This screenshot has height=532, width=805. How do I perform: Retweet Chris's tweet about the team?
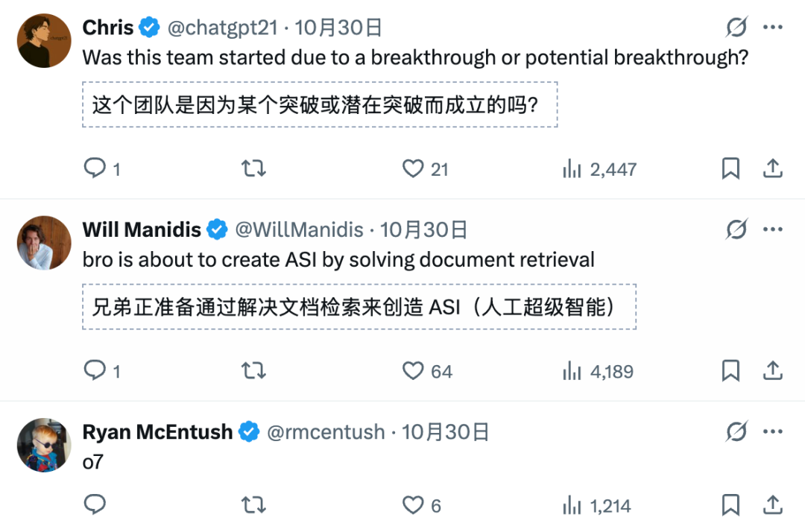tap(254, 169)
